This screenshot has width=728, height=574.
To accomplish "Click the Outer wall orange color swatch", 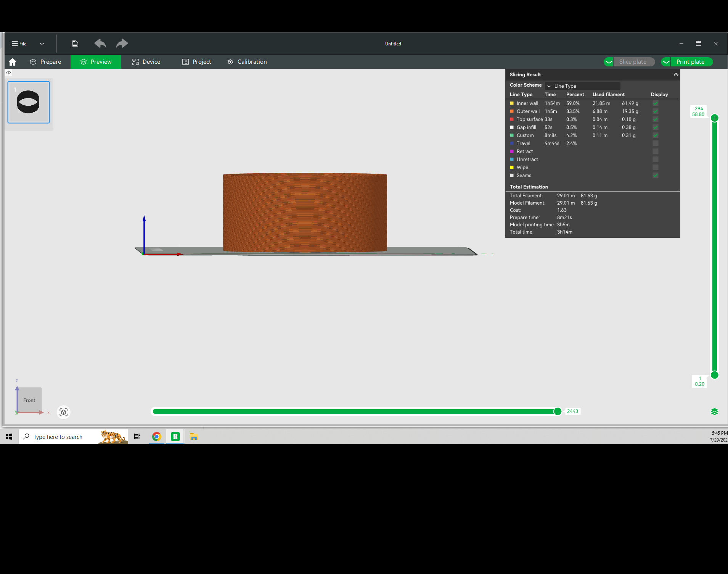I will click(512, 111).
